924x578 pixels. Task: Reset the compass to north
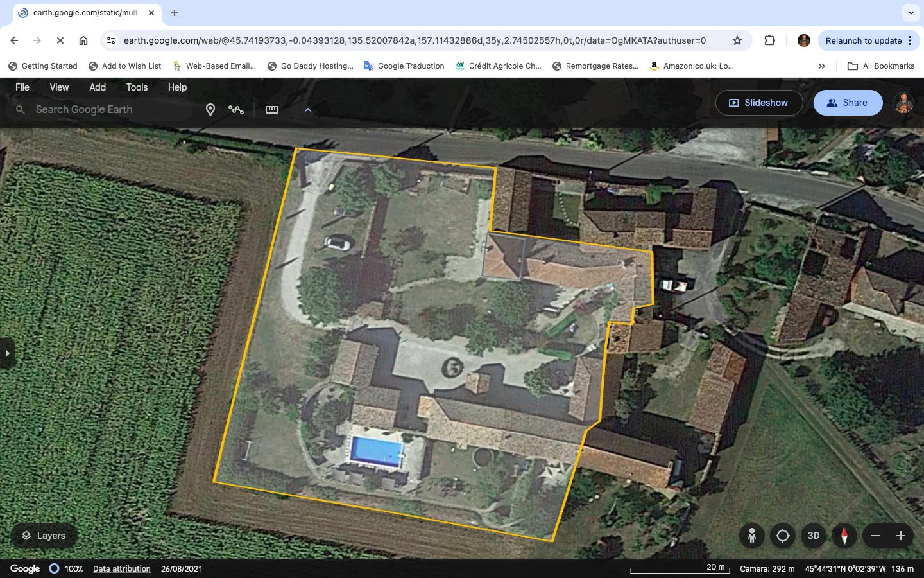point(844,536)
